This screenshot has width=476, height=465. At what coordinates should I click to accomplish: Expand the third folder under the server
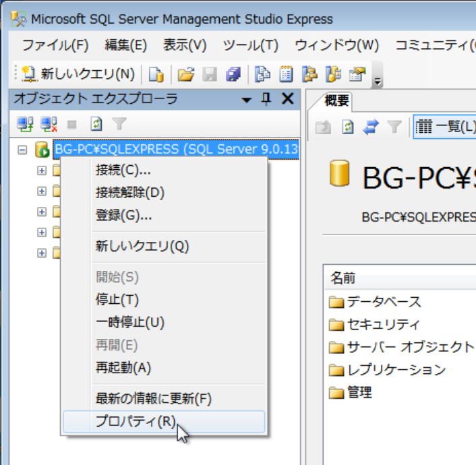tap(42, 212)
